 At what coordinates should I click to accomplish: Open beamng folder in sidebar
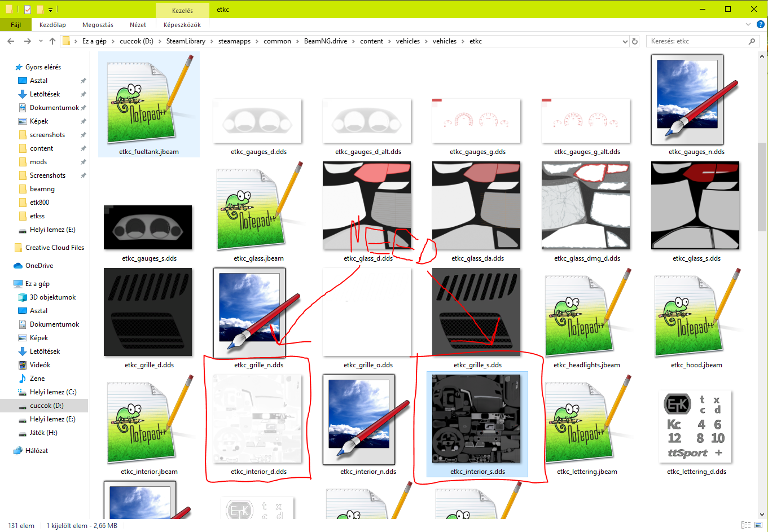pos(42,189)
